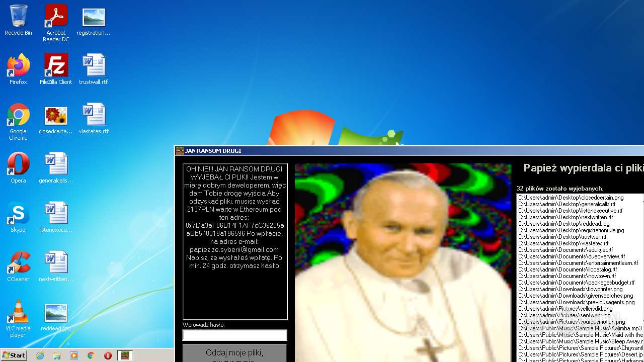The width and height of the screenshot is (644, 362).
Task: Launch Acrobat Reader DC shortcut
Action: point(56,23)
